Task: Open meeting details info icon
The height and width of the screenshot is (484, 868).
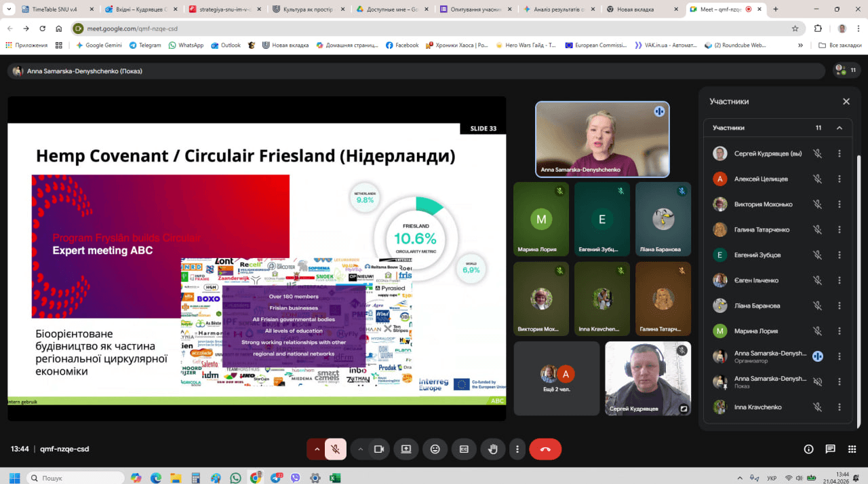Action: 808,449
